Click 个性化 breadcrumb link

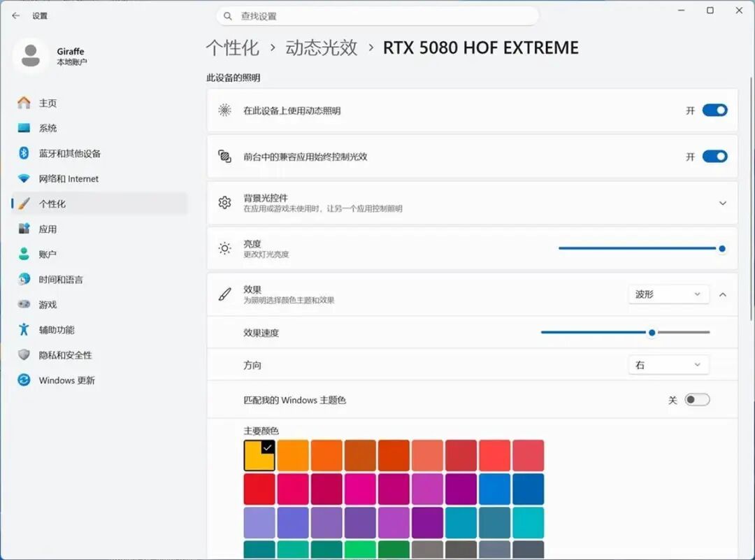(233, 48)
